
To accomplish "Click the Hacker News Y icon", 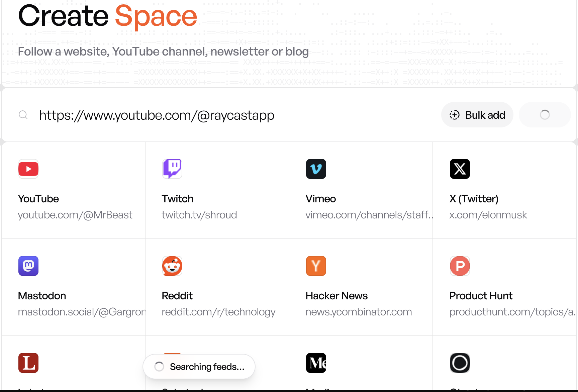I will [x=316, y=266].
